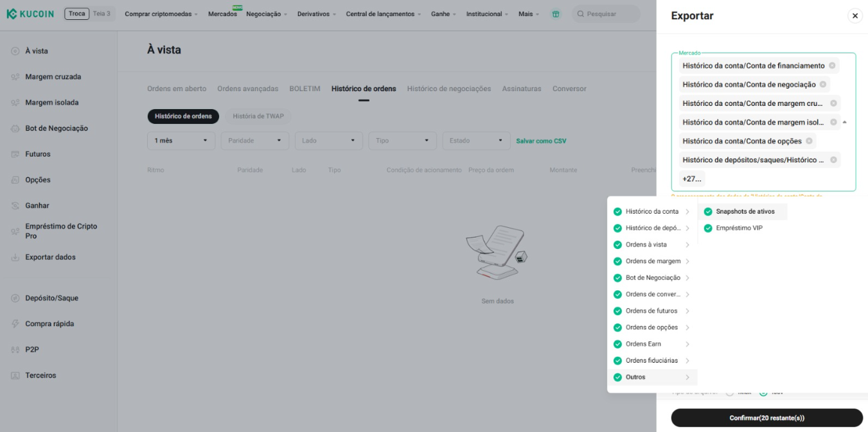
Task: Click the Confirmar export button
Action: coord(767,418)
